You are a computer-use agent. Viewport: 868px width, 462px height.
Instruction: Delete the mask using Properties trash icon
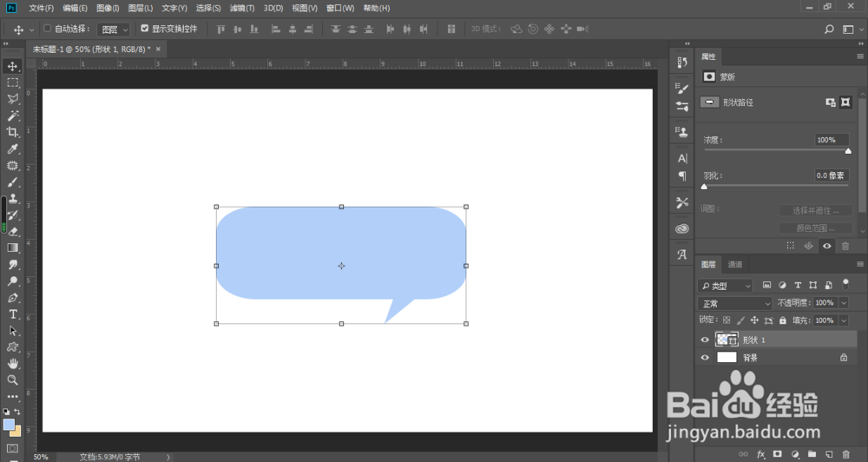tap(845, 246)
